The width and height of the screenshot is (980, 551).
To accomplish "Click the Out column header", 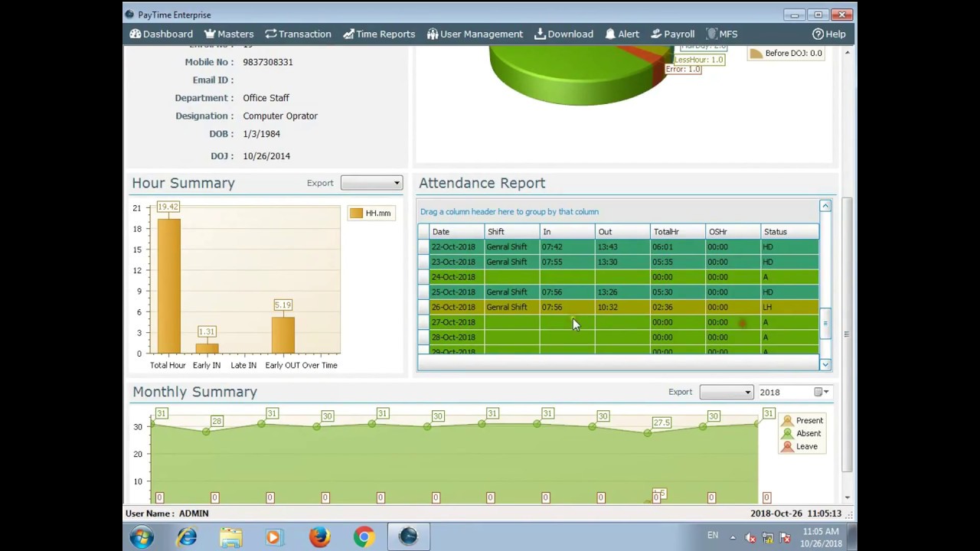I will point(622,231).
